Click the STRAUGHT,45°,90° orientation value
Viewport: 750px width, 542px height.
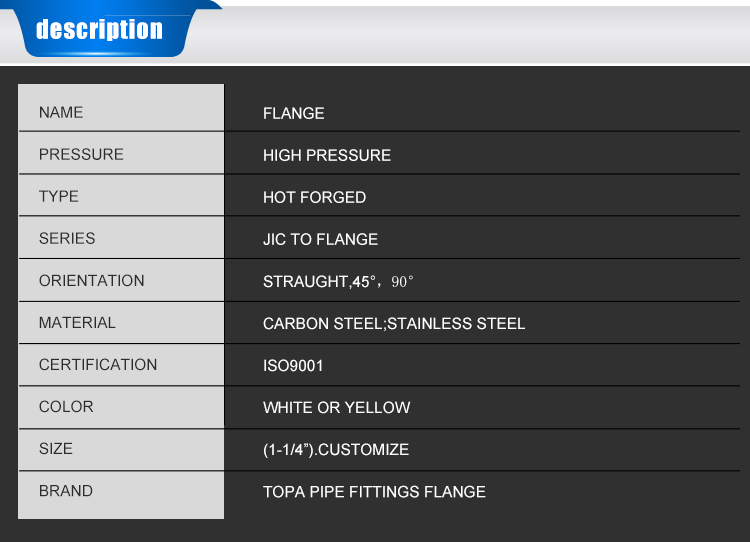pos(338,281)
